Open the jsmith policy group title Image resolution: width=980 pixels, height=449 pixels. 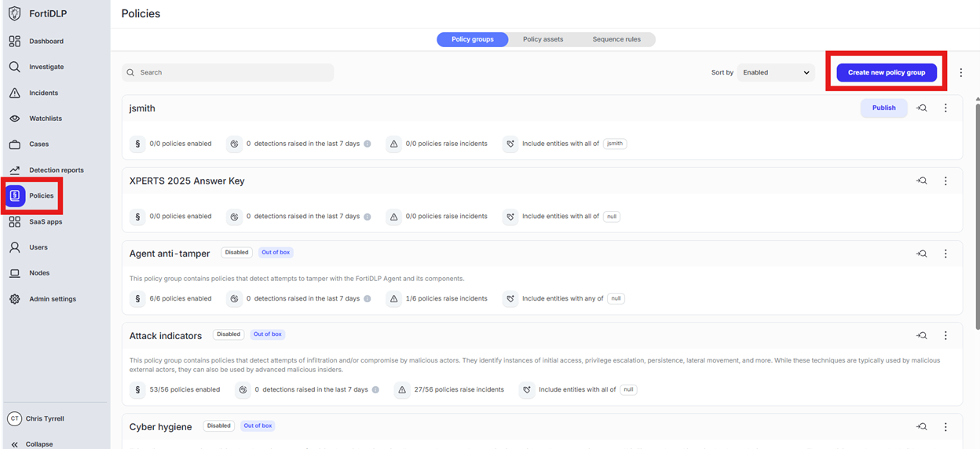point(142,108)
